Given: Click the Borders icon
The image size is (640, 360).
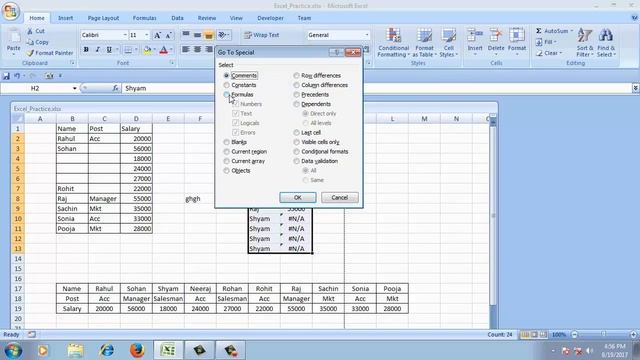Looking at the screenshot, I should tap(128, 50).
